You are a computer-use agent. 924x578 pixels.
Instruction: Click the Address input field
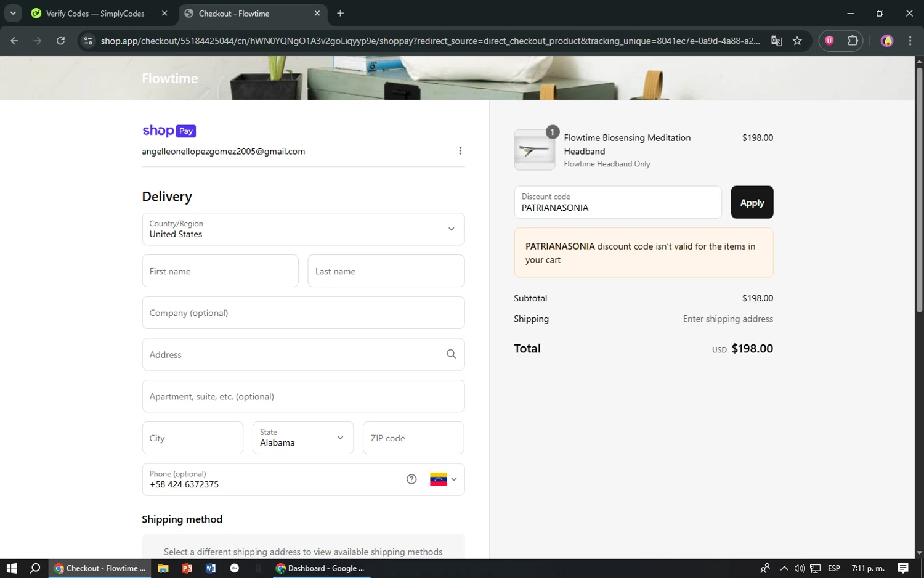click(303, 354)
